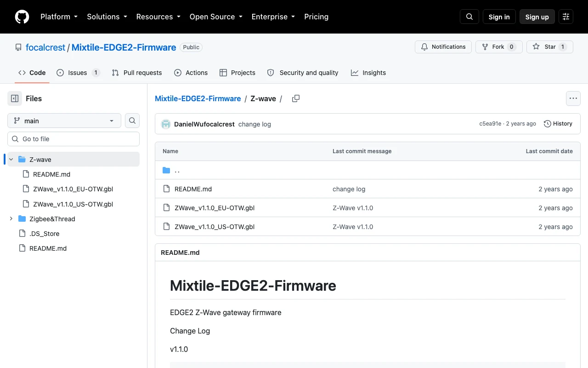Collapse the Z-wave folder in tree
This screenshot has height=368, width=588.
click(11, 160)
